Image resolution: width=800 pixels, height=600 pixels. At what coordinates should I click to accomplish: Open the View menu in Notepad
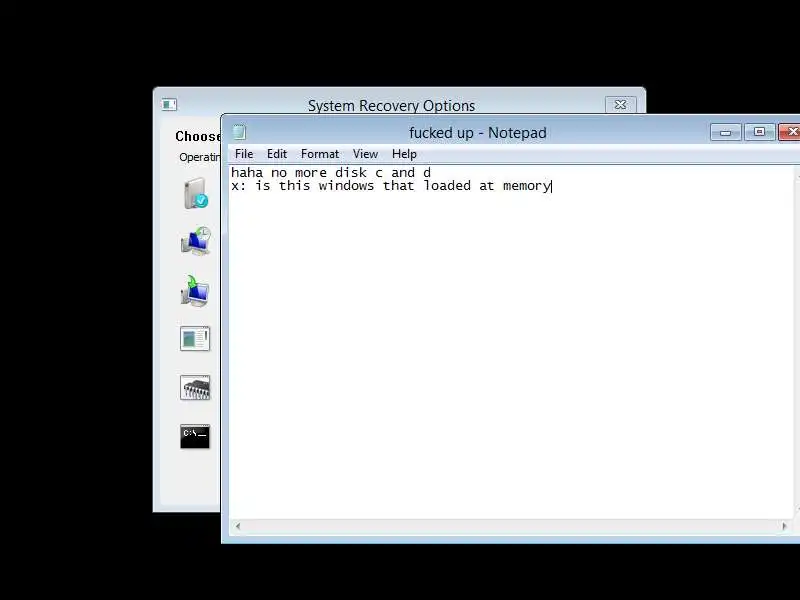[x=365, y=154]
